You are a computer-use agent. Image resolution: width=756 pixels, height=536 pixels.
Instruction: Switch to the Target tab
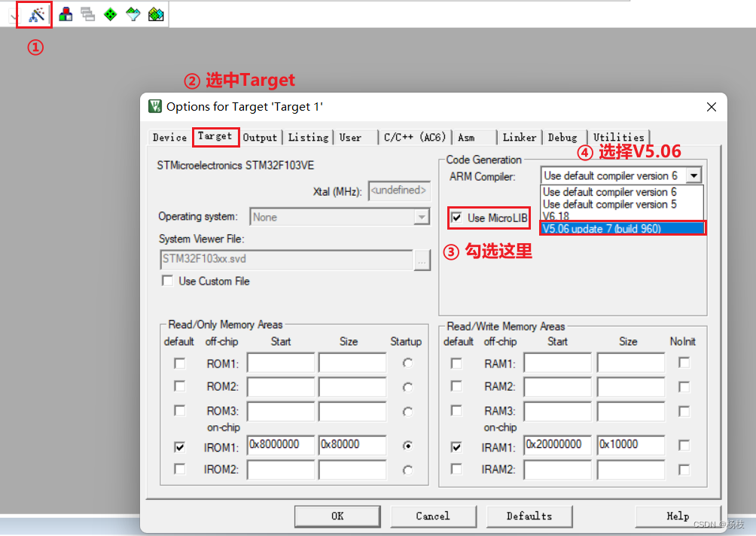click(215, 136)
